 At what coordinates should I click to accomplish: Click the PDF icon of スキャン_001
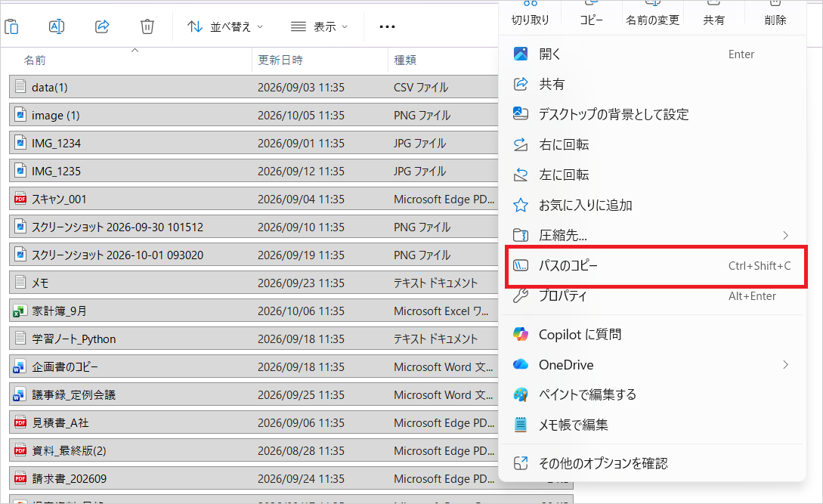[20, 199]
